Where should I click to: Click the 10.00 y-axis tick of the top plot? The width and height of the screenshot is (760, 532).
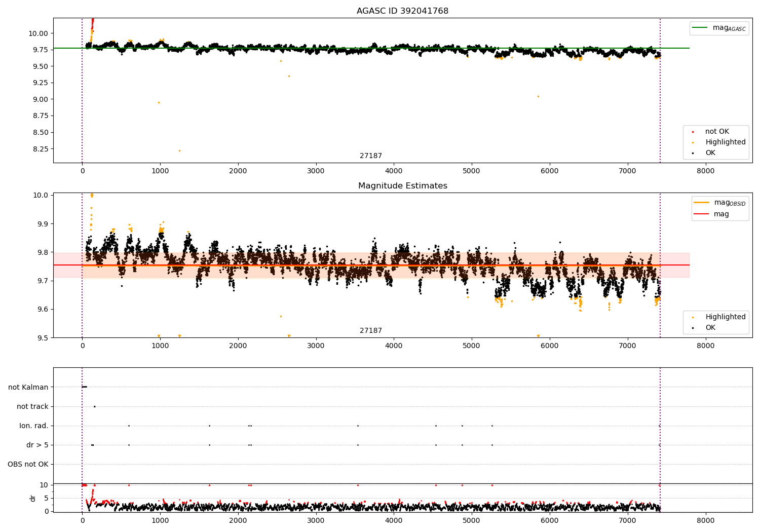click(38, 33)
